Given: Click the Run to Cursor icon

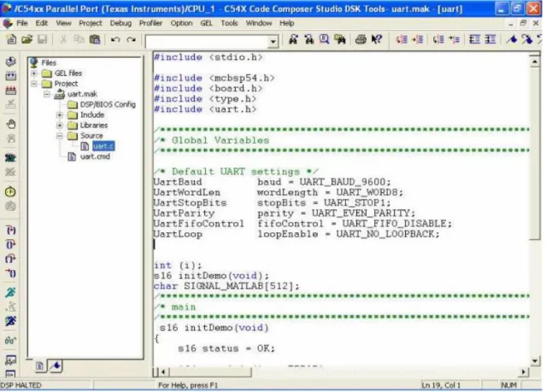Looking at the screenshot, I should [x=11, y=273].
